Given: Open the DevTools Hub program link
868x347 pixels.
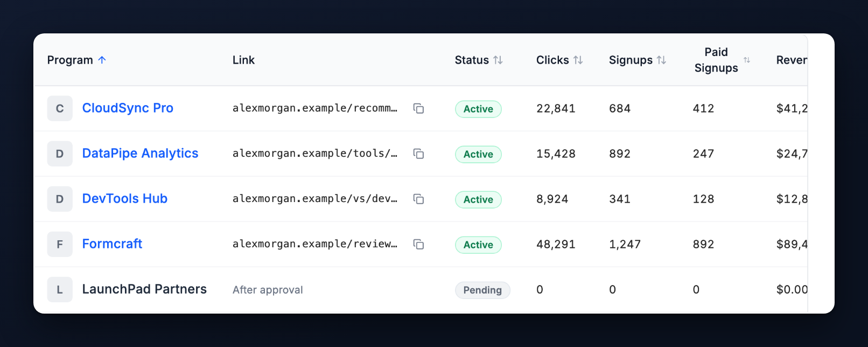Looking at the screenshot, I should click(x=125, y=198).
